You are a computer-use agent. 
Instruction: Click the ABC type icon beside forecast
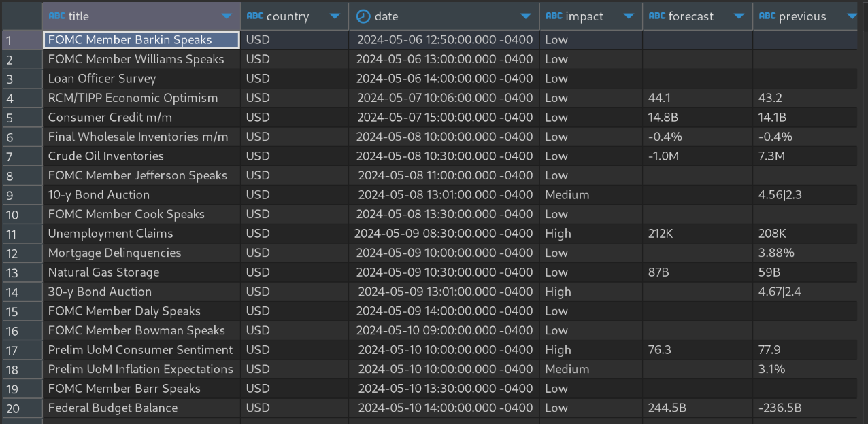pyautogui.click(x=657, y=16)
